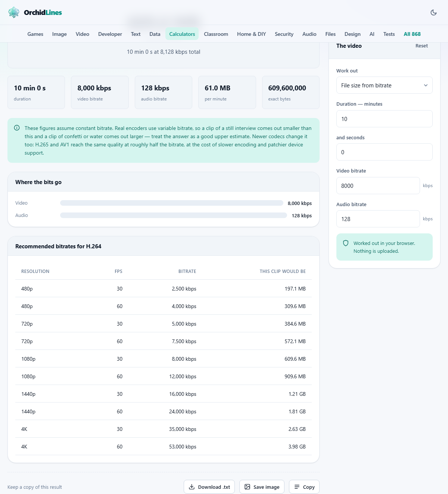Open the Classroom category
448x494 pixels.
[216, 34]
